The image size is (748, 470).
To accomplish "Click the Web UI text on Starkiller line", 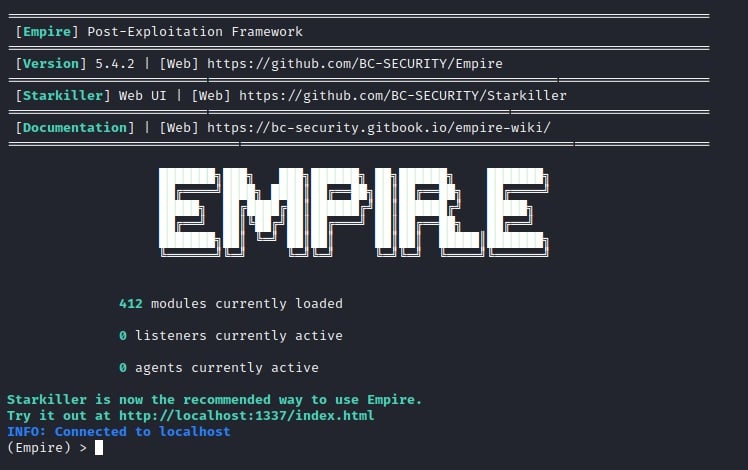I will [143, 95].
